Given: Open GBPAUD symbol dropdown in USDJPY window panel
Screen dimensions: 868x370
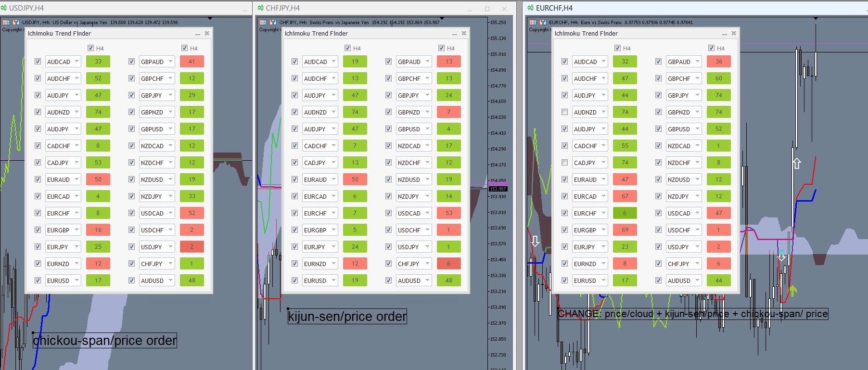Looking at the screenshot, I should (x=156, y=62).
